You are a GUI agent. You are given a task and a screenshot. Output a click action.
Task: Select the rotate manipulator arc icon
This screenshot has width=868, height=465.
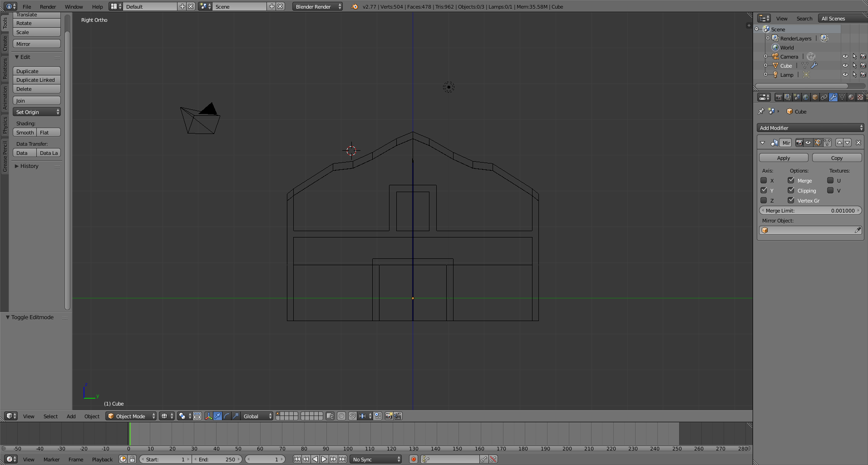tap(227, 416)
